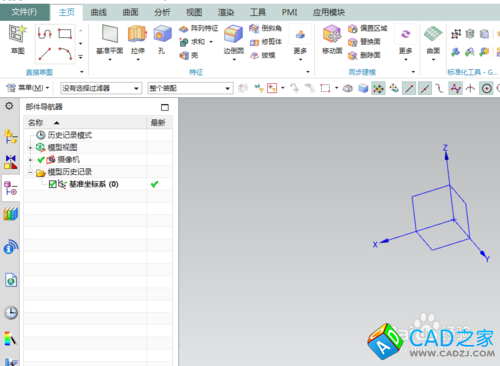Viewport: 500px width, 366px height.
Task: Switch to the 曲线 ribbon tab
Action: point(99,12)
